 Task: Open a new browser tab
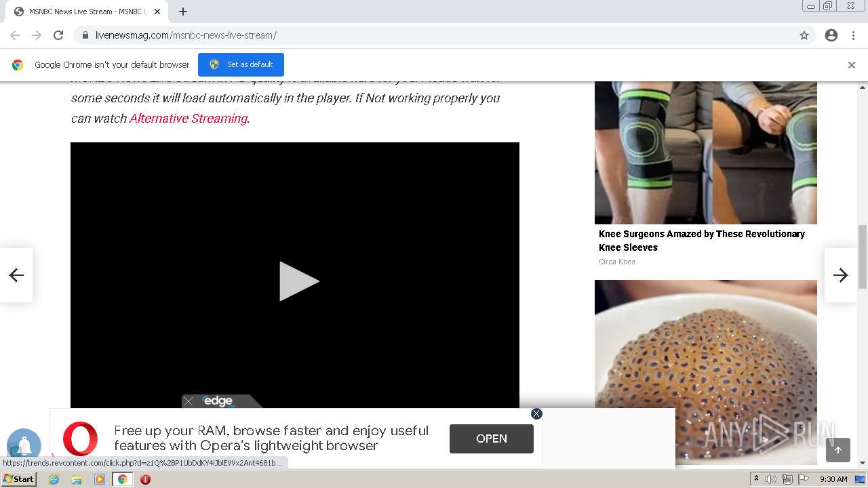coord(183,12)
